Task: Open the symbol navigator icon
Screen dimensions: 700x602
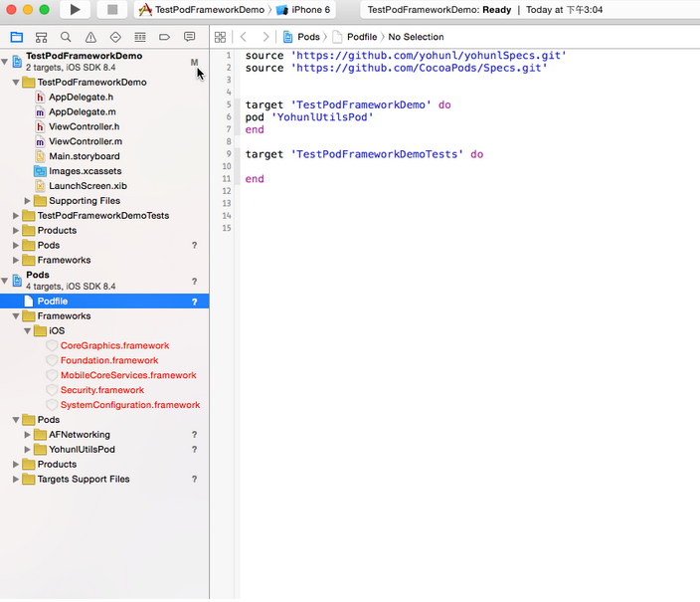Action: [x=42, y=37]
